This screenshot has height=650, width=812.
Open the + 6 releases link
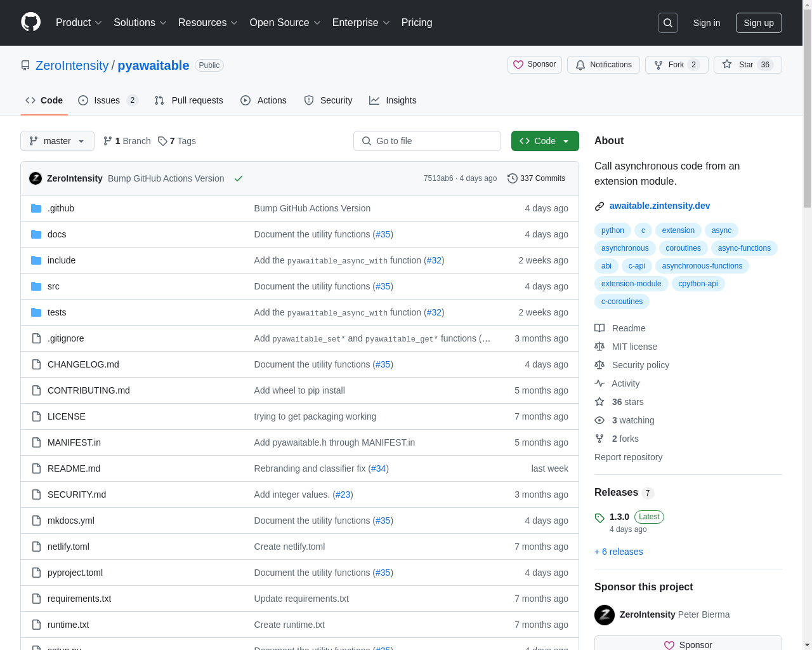click(x=619, y=552)
